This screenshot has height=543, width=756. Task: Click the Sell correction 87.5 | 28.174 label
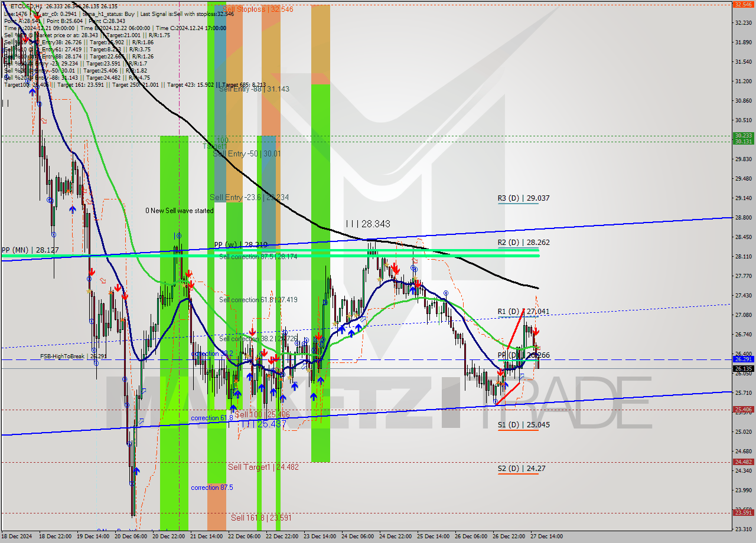(258, 257)
